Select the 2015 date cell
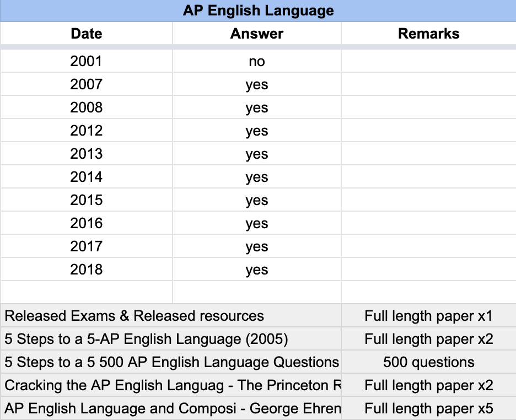The width and height of the screenshot is (516, 420). [86, 200]
